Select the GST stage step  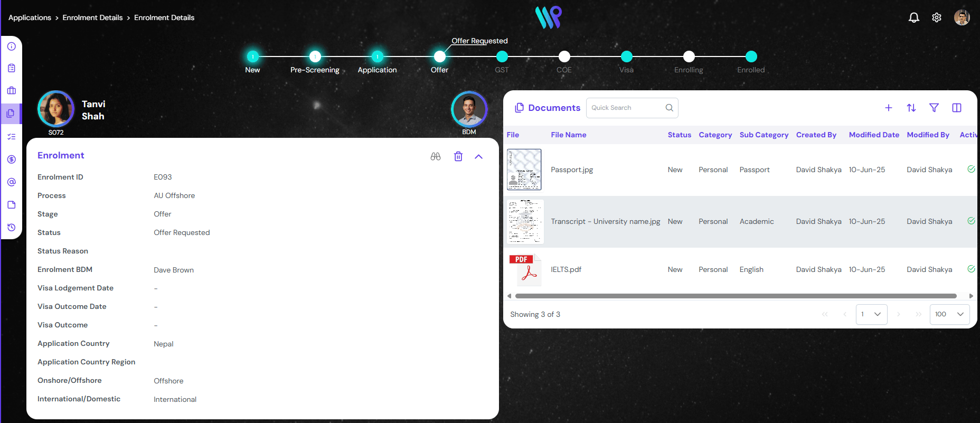pos(502,57)
